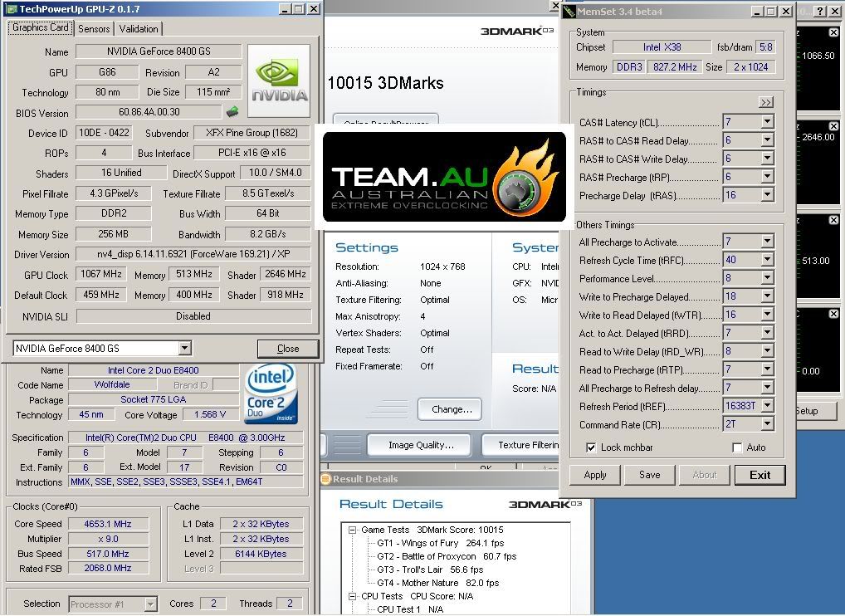The image size is (845, 616).
Task: Open the Write to Read Delayed (tWTR) dropdown
Action: pyautogui.click(x=768, y=315)
